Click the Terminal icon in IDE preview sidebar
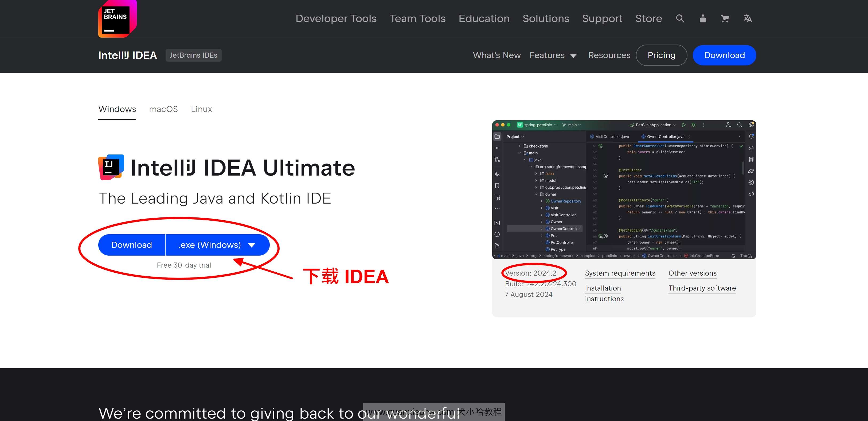Screen dimensions: 868x421 (497, 223)
